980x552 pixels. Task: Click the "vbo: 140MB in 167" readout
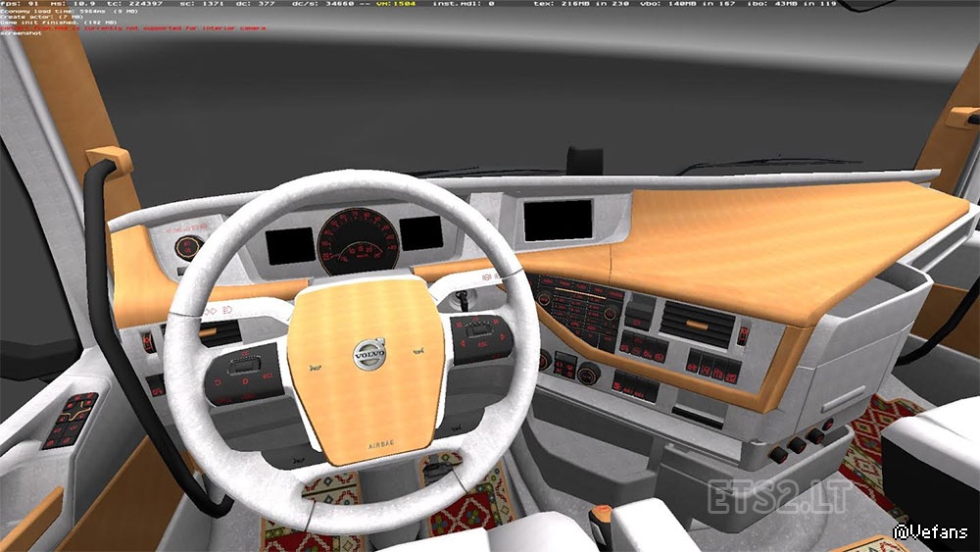688,4
